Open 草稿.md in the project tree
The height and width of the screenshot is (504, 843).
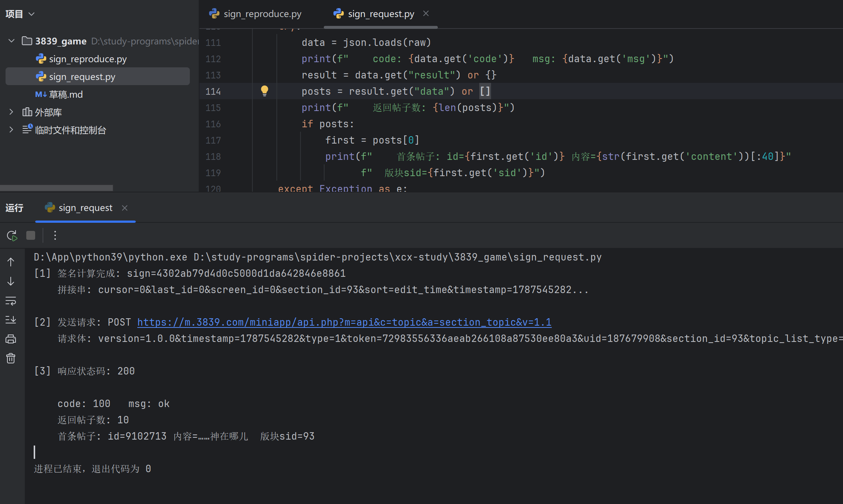pyautogui.click(x=66, y=94)
